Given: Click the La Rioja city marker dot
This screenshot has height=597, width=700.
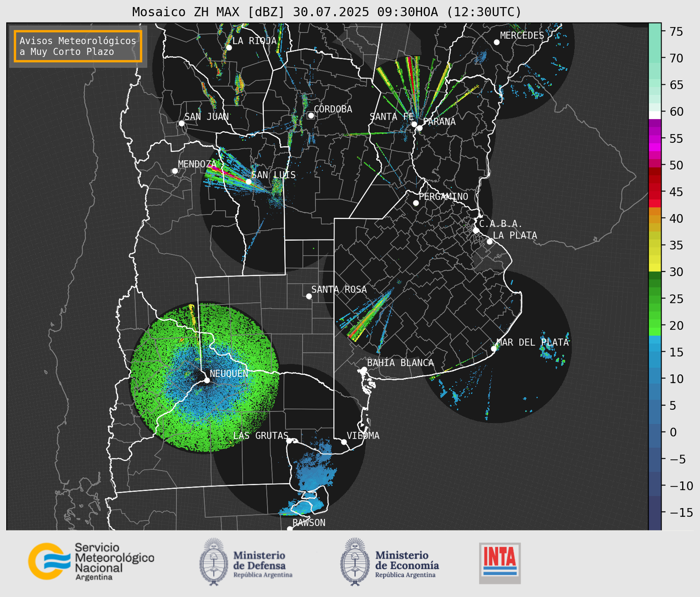Looking at the screenshot, I should [x=229, y=48].
